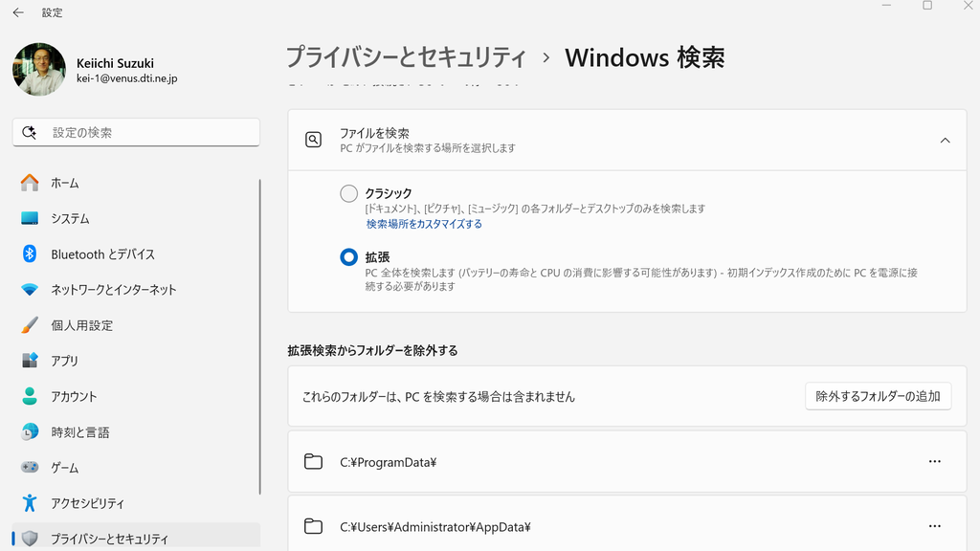This screenshot has width=980, height=551.
Task: Click the shield プライバシーとセキュリティ icon
Action: [30, 539]
